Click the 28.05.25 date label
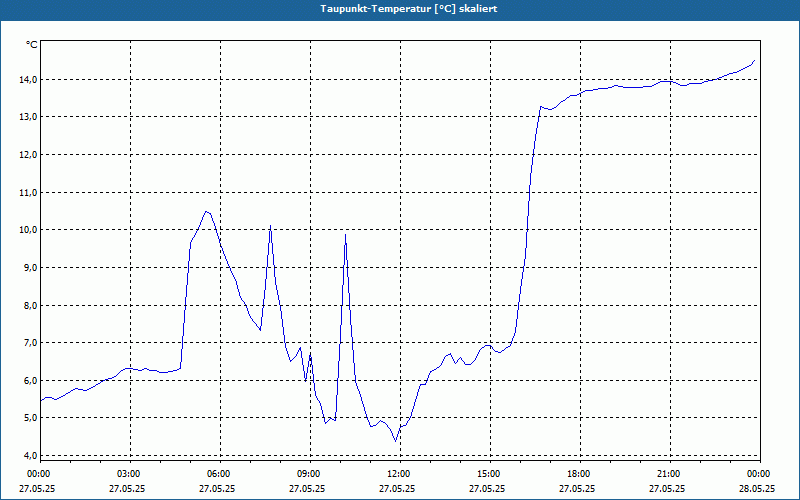The image size is (800, 500). click(x=757, y=488)
